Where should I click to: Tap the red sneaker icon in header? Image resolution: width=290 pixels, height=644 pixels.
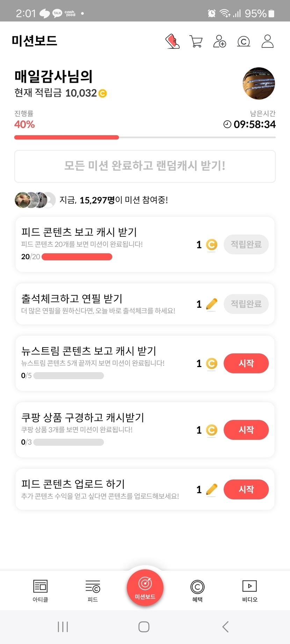(172, 41)
